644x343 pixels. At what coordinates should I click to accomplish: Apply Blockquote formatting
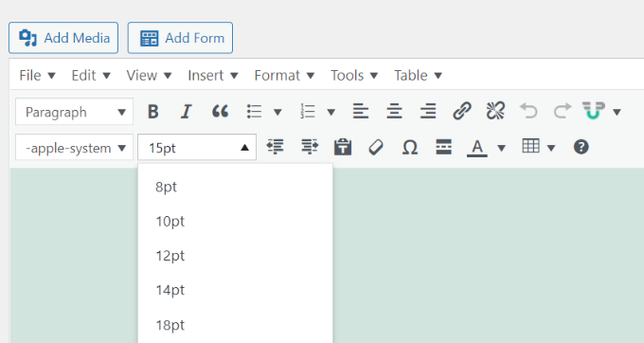pos(220,111)
